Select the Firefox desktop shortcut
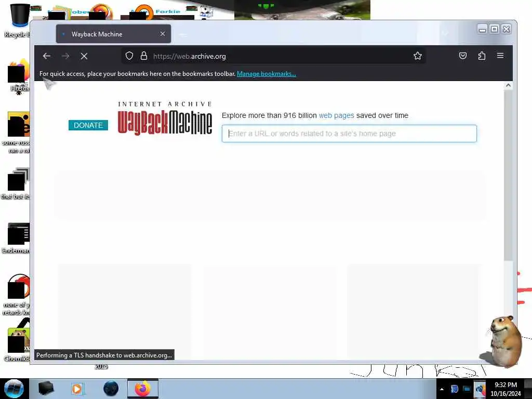 pyautogui.click(x=18, y=76)
